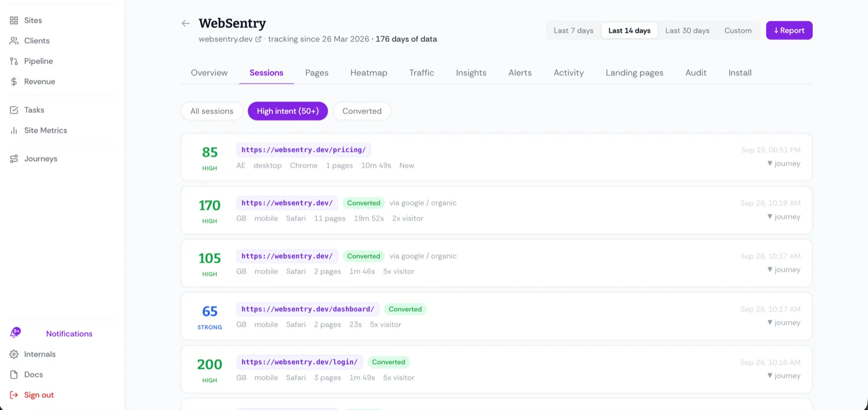
Task: Go to the Insights tab
Action: pyautogui.click(x=471, y=73)
